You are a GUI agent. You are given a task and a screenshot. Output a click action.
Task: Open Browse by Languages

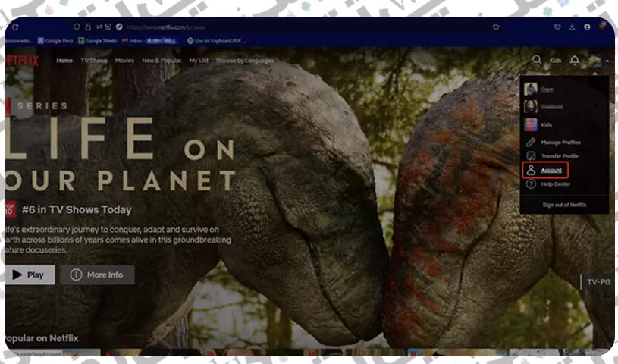(245, 61)
